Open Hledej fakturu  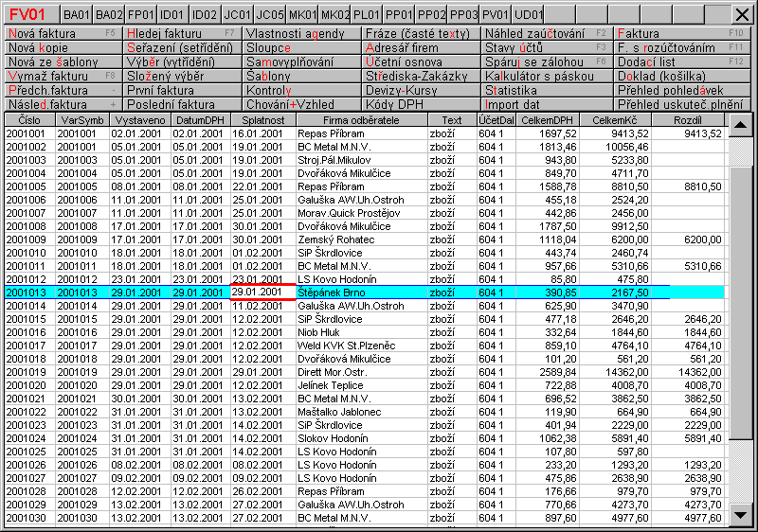182,33
